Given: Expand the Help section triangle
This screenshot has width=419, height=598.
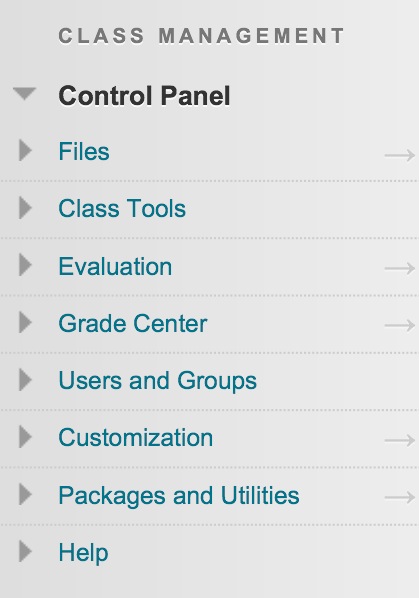Looking at the screenshot, I should [x=25, y=551].
